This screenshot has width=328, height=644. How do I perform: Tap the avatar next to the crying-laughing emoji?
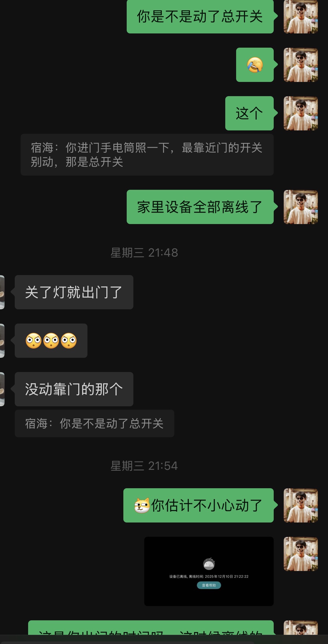301,65
